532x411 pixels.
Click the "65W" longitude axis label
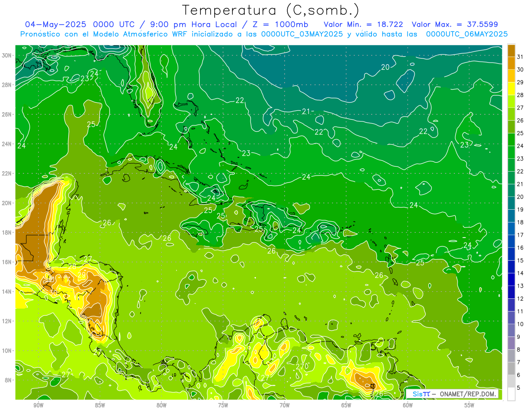(x=346, y=405)
